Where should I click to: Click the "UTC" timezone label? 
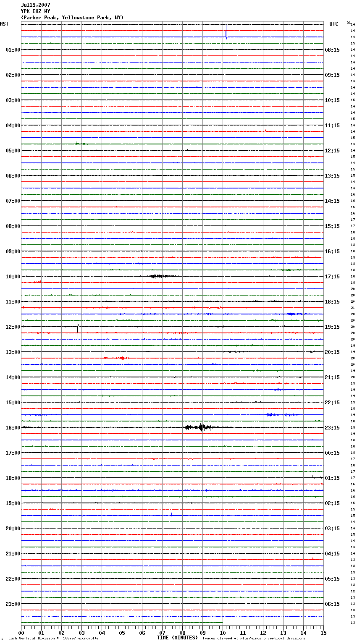[334, 24]
